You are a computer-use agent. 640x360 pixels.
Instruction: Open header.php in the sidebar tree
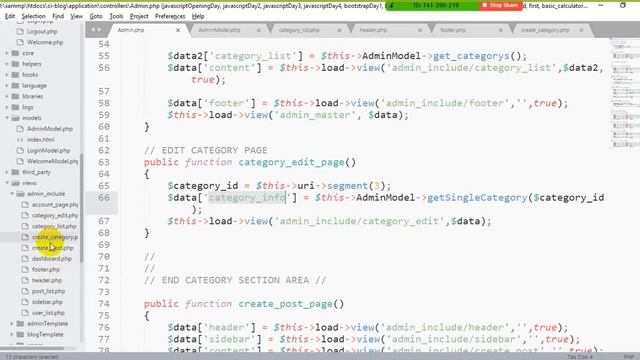(x=47, y=280)
